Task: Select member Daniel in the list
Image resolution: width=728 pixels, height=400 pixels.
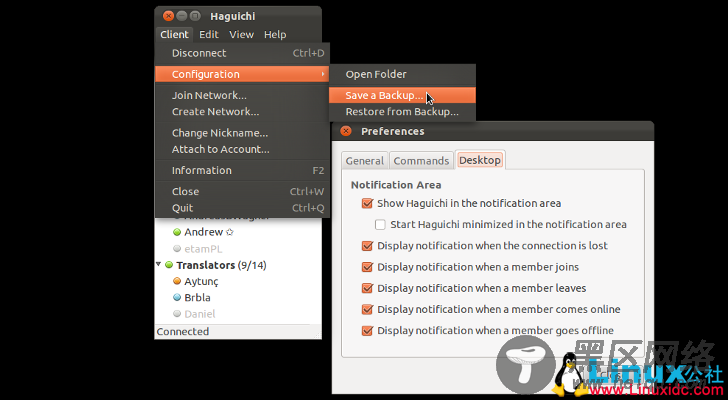Action: click(x=200, y=314)
